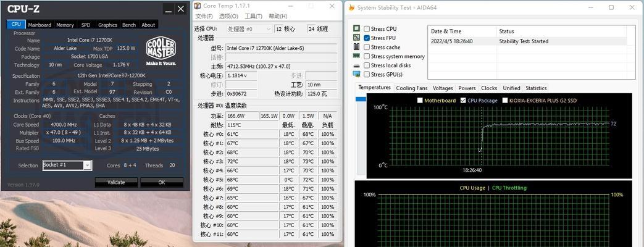
Task: Open the Graphics tab in CPU-Z
Action: tap(107, 25)
